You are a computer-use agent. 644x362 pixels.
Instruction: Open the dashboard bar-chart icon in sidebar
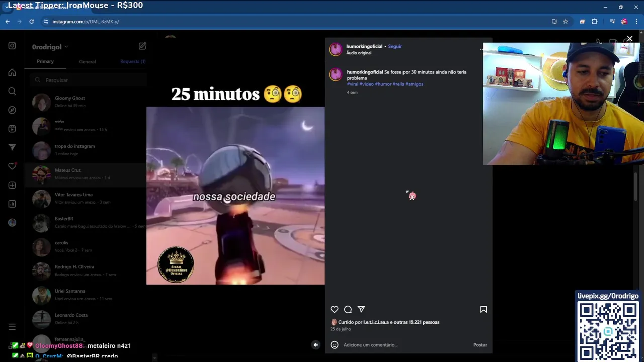point(12,204)
